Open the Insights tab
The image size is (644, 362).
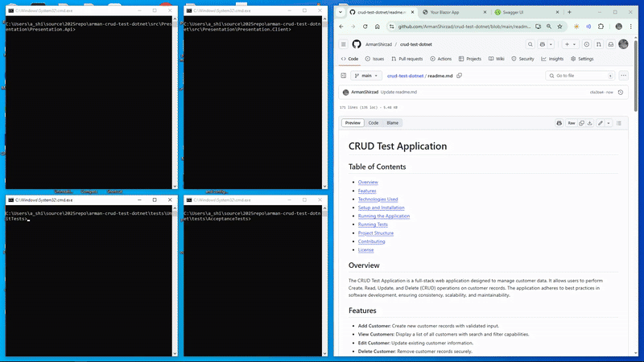click(552, 59)
